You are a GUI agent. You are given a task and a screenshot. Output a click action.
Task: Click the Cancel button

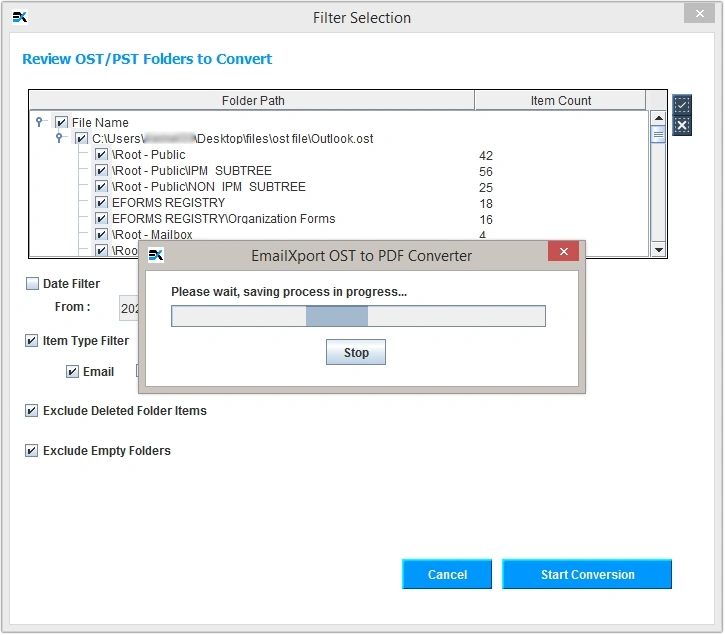click(x=447, y=574)
